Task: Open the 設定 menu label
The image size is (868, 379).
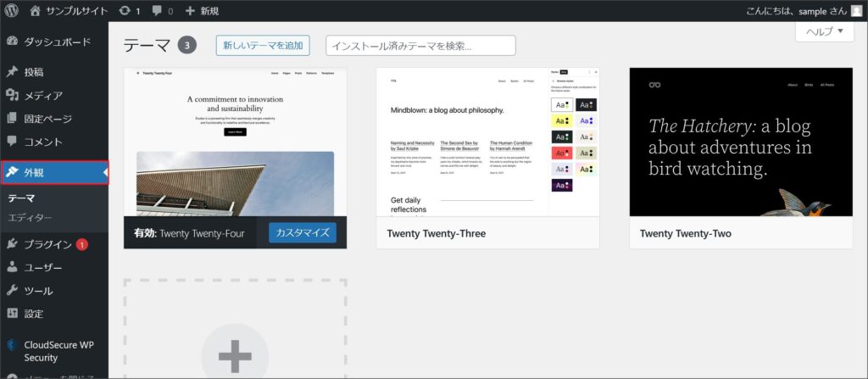Action: coord(34,314)
